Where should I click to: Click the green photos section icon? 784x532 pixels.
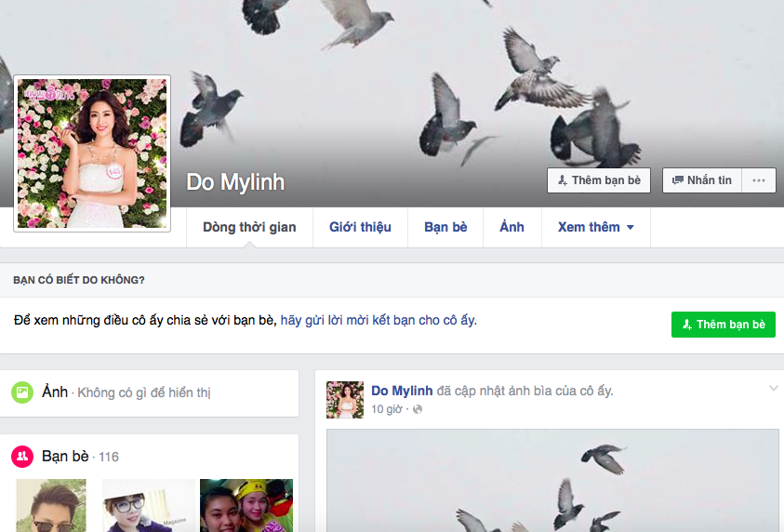click(x=22, y=392)
